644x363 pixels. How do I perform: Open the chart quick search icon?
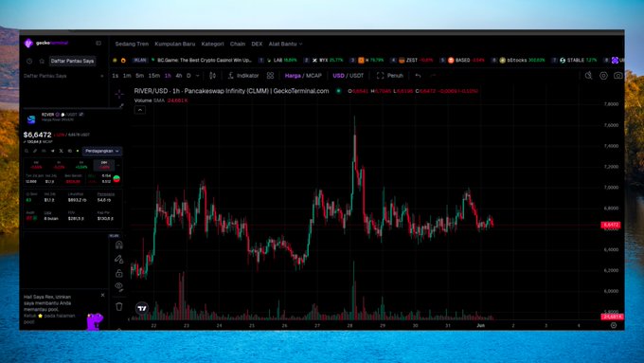pyautogui.click(x=588, y=76)
